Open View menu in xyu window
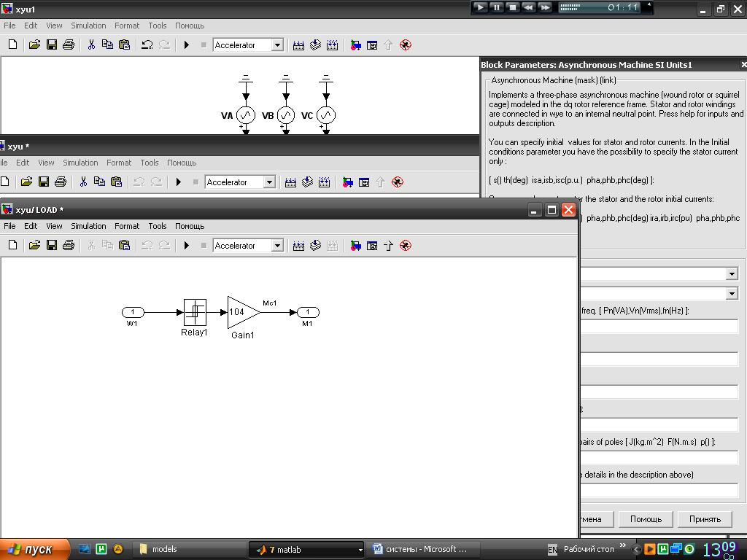This screenshot has width=747, height=560. click(x=46, y=163)
